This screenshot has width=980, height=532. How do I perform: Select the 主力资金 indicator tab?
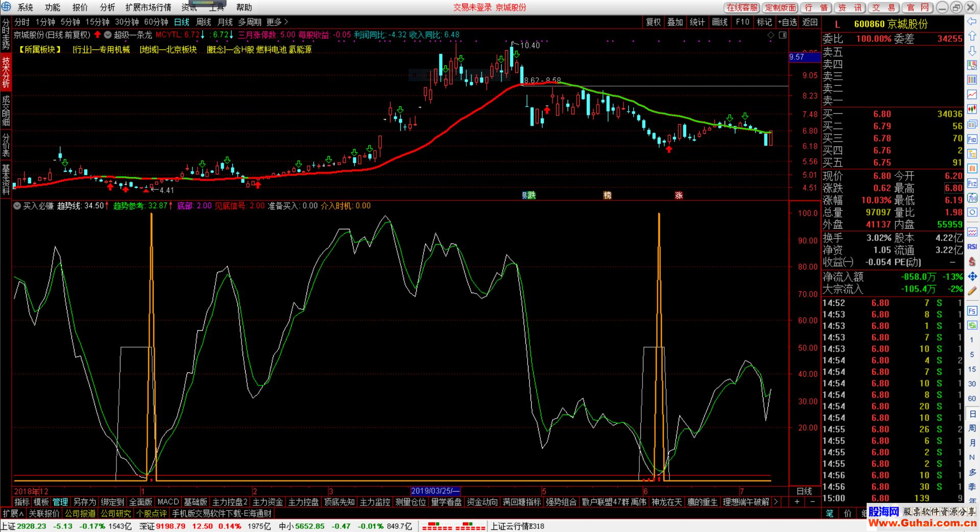[267, 502]
